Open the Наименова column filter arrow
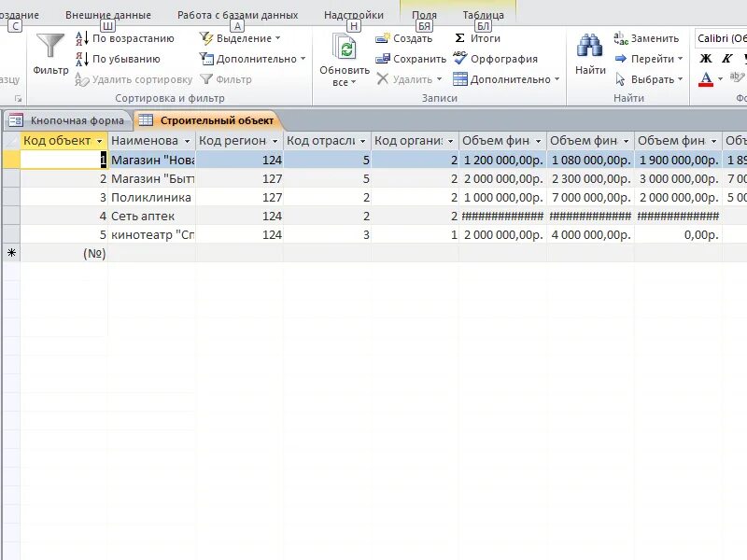 [187, 141]
